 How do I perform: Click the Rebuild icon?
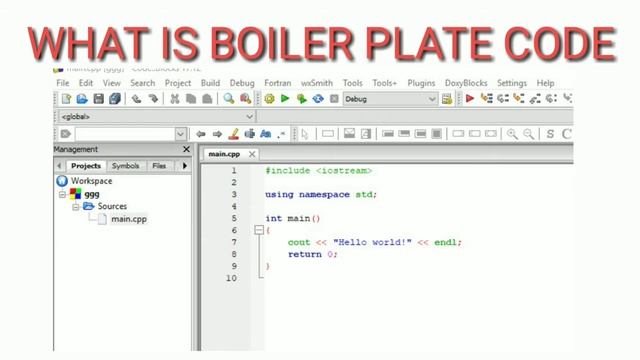(x=318, y=99)
